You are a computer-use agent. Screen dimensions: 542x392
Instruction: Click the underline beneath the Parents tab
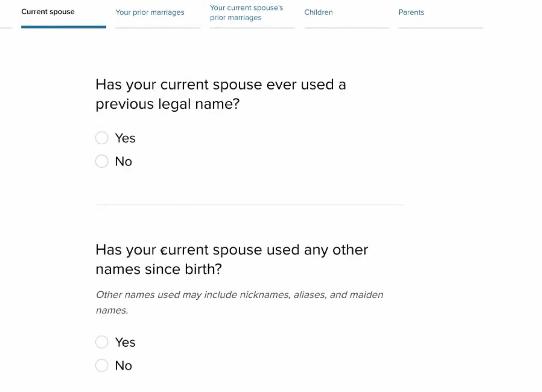pos(440,28)
